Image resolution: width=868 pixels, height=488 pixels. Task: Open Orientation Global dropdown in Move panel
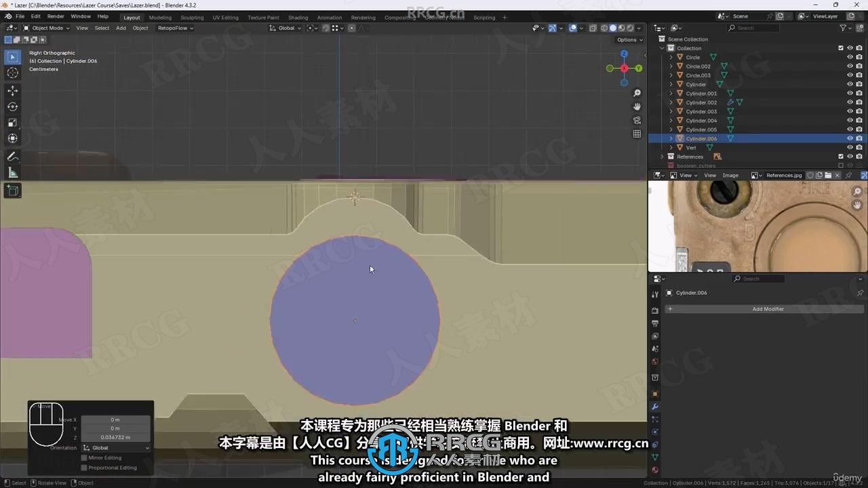116,448
